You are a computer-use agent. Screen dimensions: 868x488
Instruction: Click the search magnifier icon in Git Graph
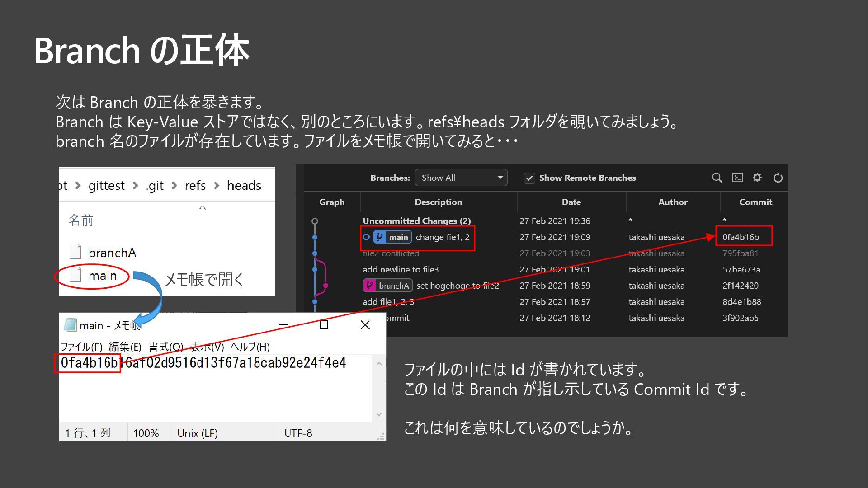pyautogui.click(x=717, y=178)
